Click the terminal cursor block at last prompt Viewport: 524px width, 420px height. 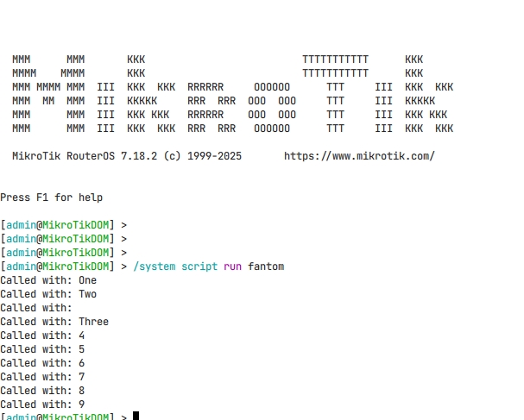[136, 416]
